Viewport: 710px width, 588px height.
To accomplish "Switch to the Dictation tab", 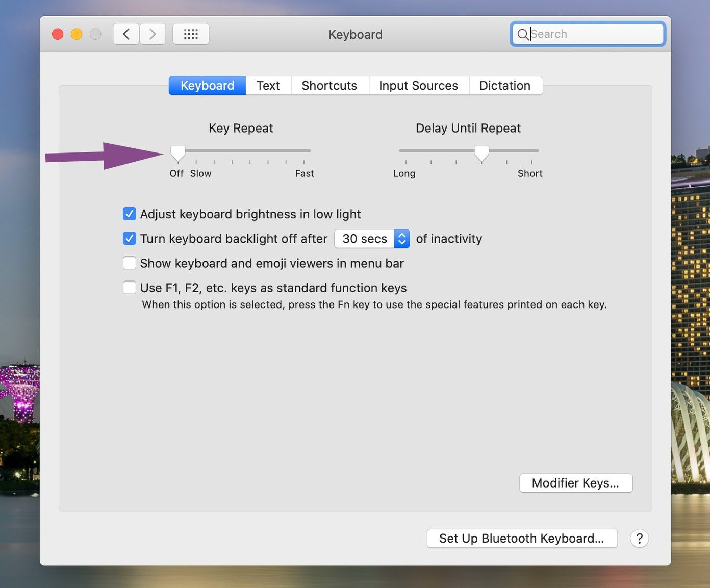I will point(505,86).
